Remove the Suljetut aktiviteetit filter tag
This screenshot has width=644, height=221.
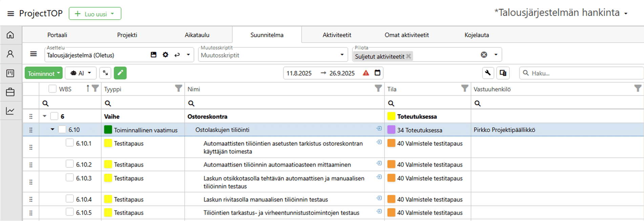click(409, 57)
